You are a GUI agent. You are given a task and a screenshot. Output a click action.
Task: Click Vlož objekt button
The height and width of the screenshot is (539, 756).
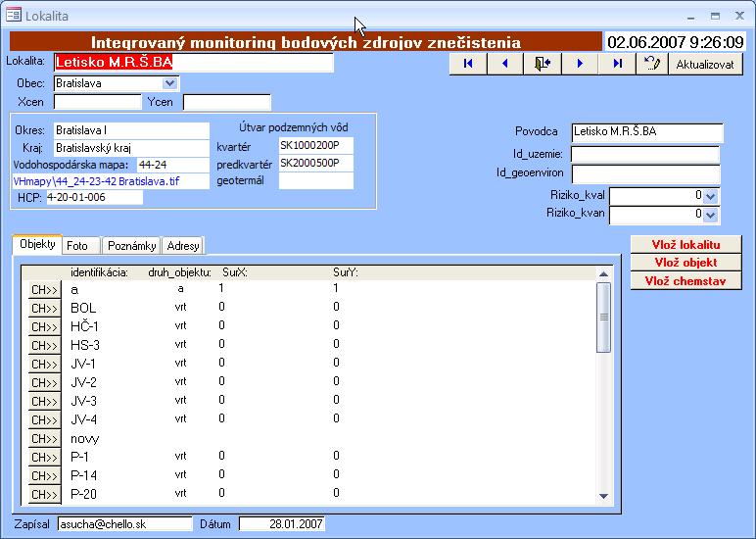(686, 263)
